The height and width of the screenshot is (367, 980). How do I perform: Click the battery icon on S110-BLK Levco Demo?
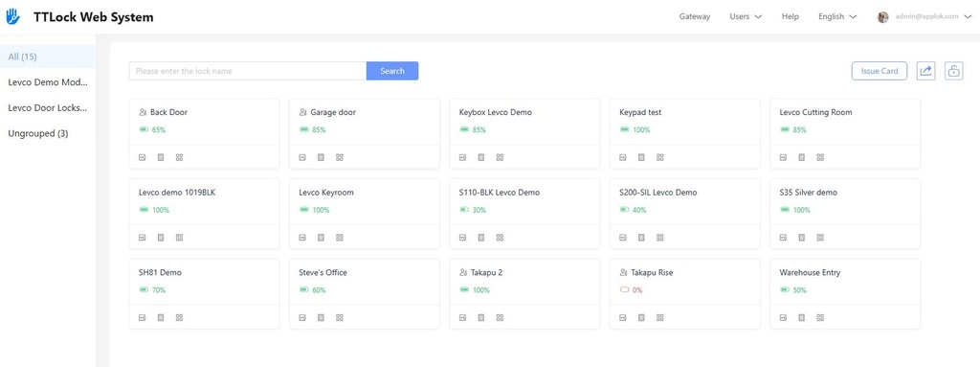click(464, 210)
